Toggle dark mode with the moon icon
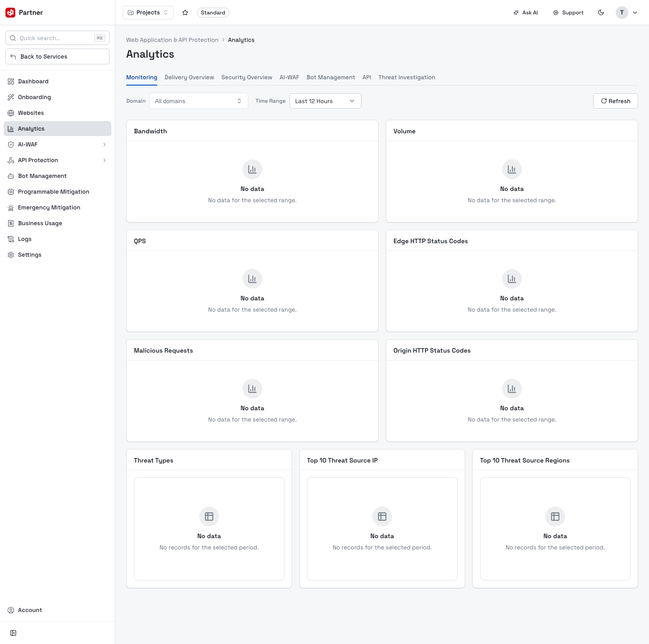Image resolution: width=649 pixels, height=644 pixels. click(x=601, y=13)
